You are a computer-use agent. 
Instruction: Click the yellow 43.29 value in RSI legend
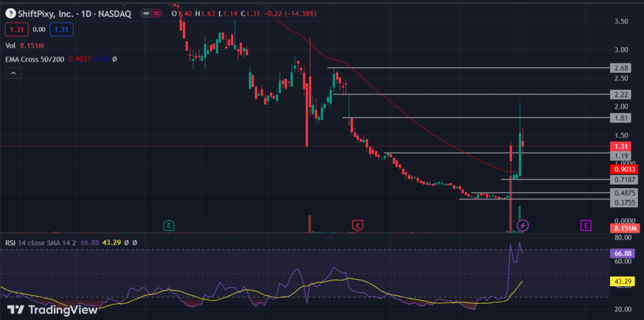(x=111, y=243)
